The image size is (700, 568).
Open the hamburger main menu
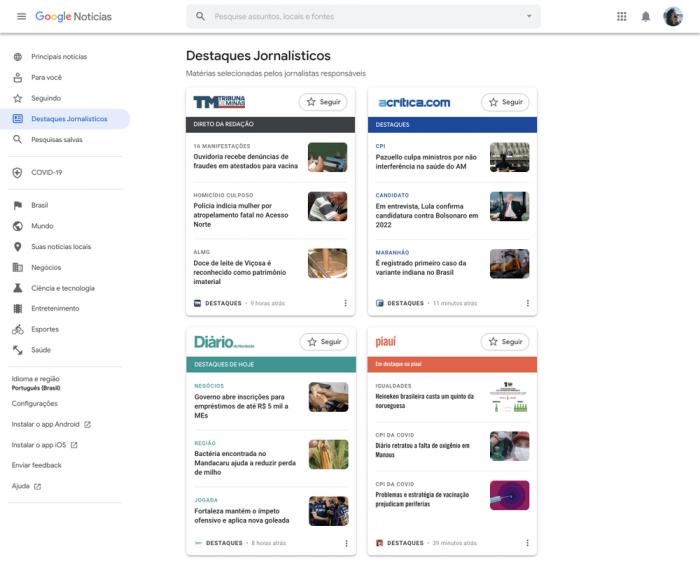21,17
